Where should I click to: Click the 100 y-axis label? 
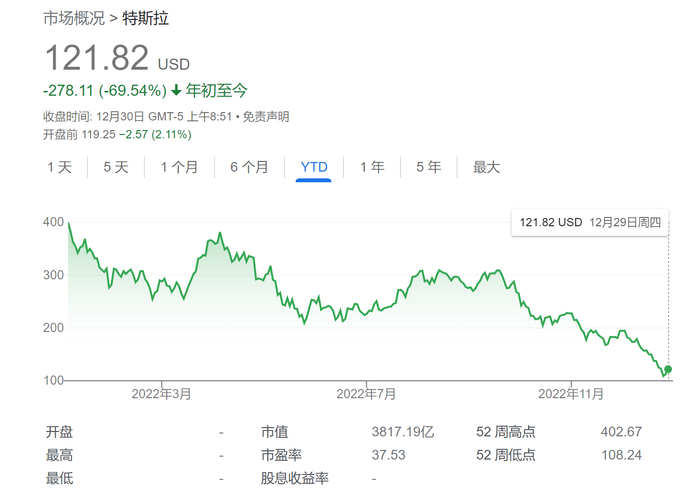(54, 380)
